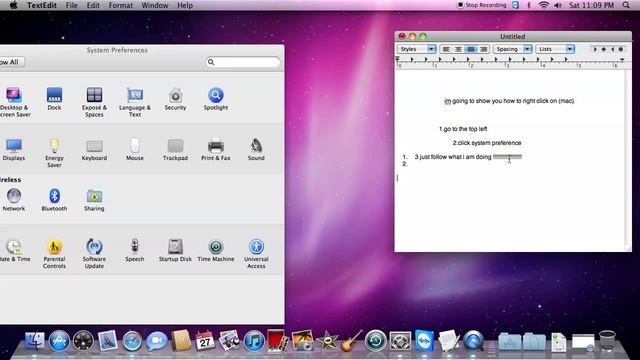Open Software Update preferences
Image resolution: width=640 pixels, height=360 pixels.
pyautogui.click(x=94, y=253)
